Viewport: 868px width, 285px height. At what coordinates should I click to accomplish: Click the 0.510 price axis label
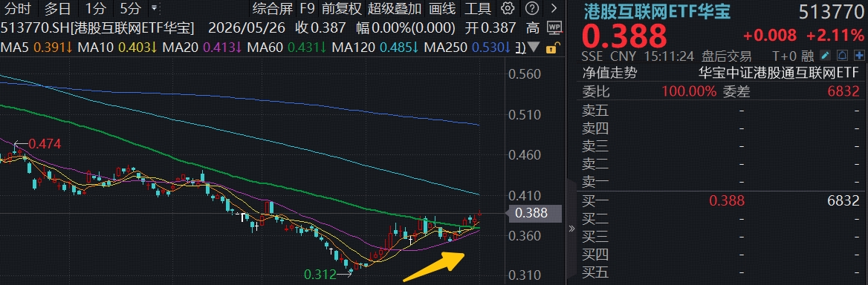point(525,116)
